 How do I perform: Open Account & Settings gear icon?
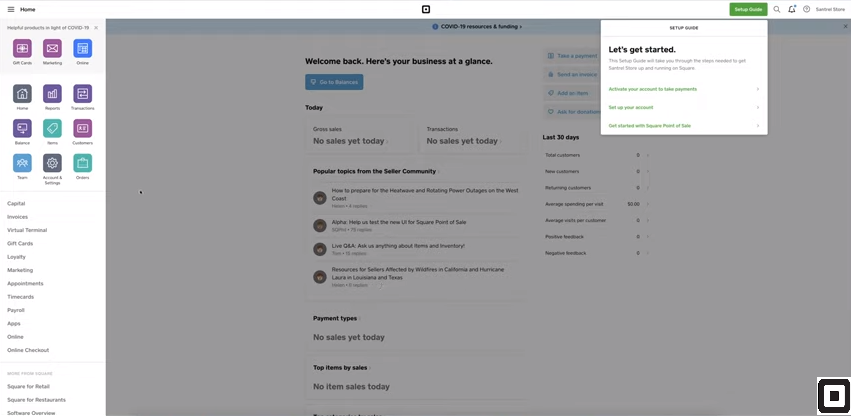point(52,162)
